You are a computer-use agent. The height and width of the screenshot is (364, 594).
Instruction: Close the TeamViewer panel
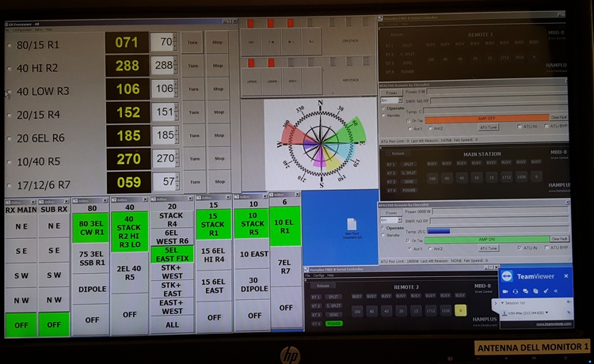[x=566, y=276]
